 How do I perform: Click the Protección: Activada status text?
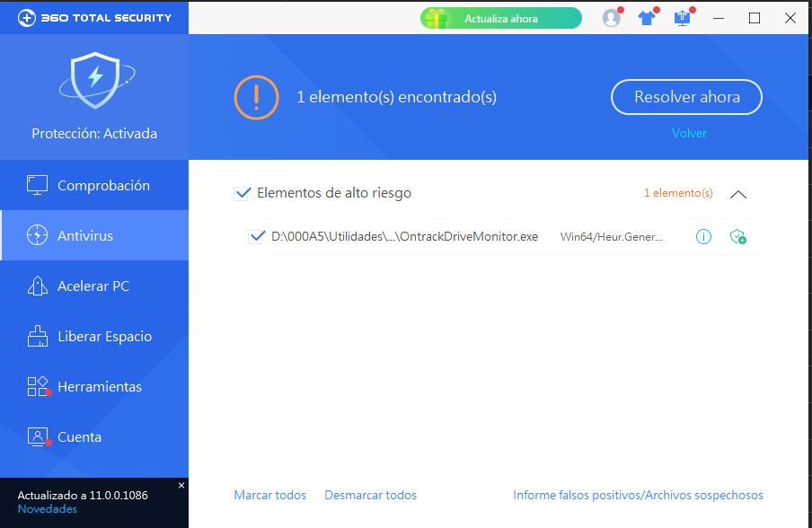94,134
